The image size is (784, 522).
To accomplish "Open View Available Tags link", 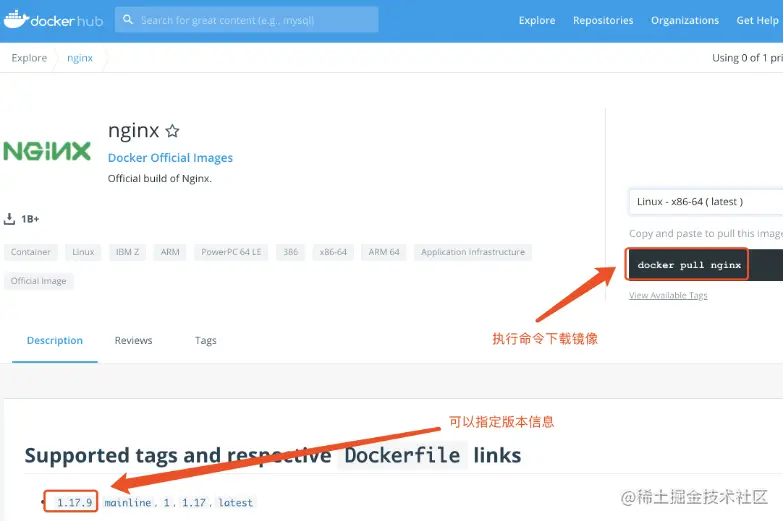I will tap(668, 296).
